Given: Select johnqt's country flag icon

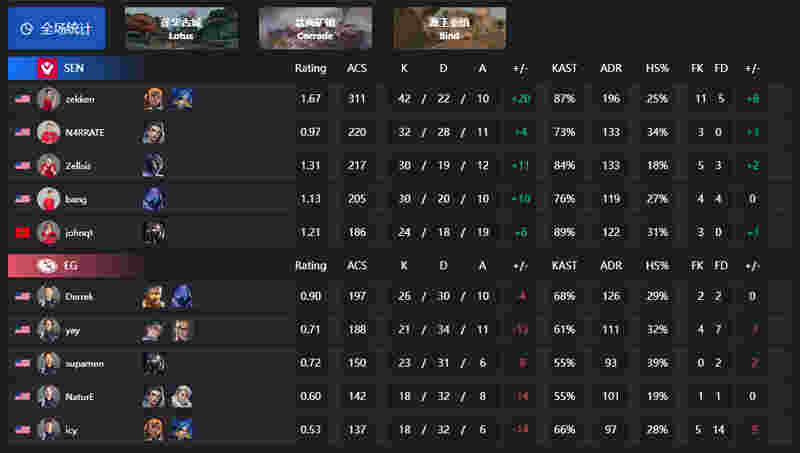Looking at the screenshot, I should [22, 233].
